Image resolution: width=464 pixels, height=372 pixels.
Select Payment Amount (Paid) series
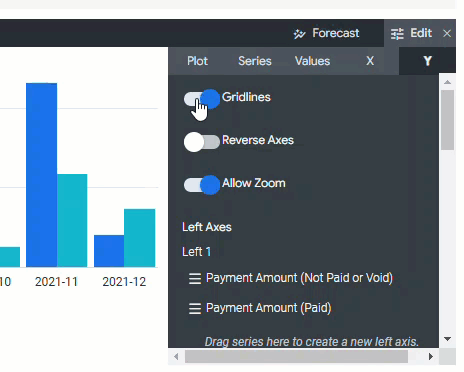coord(269,308)
